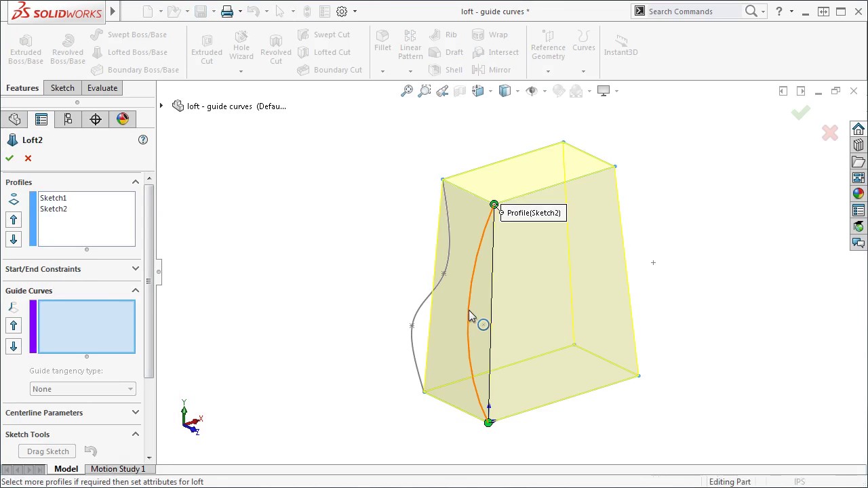
Task: Open the DisplayManager color sphere tab
Action: (123, 119)
